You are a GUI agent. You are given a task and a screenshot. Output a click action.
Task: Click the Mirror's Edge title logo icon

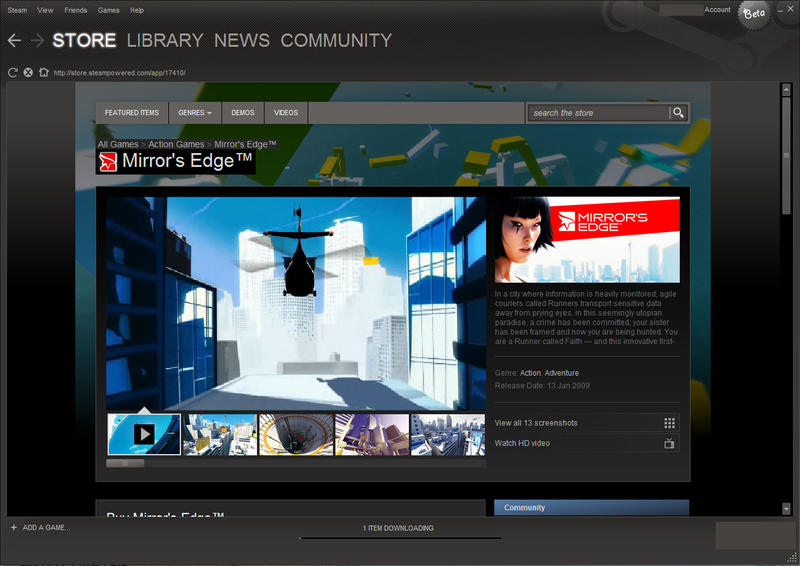pos(108,161)
